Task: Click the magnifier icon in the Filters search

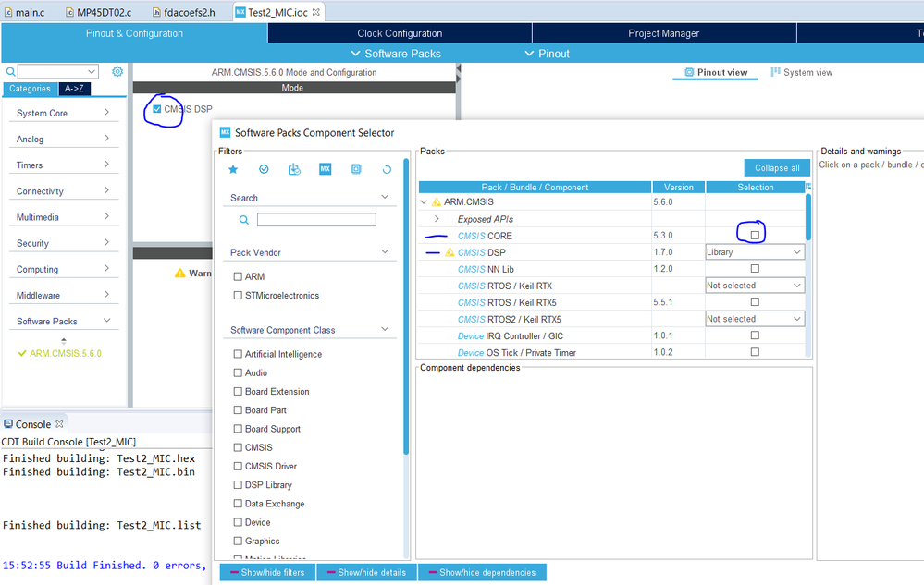Action: [x=243, y=220]
